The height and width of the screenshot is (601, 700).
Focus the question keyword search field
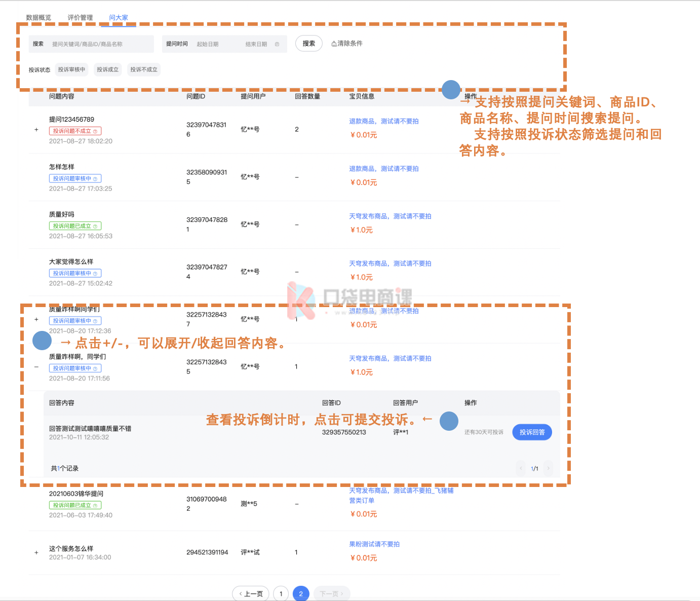click(99, 44)
